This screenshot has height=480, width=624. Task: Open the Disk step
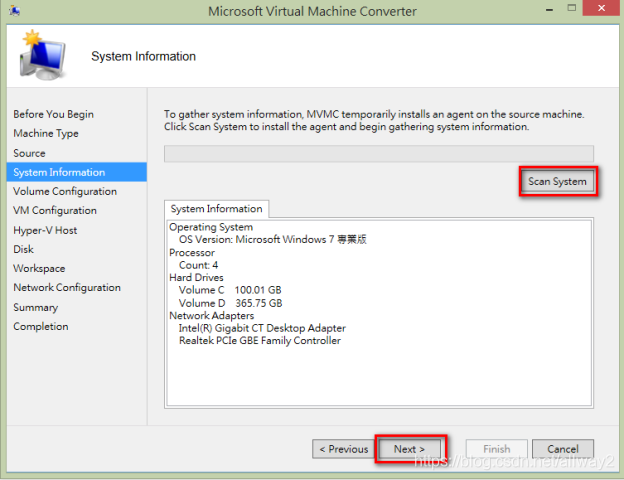[x=23, y=250]
